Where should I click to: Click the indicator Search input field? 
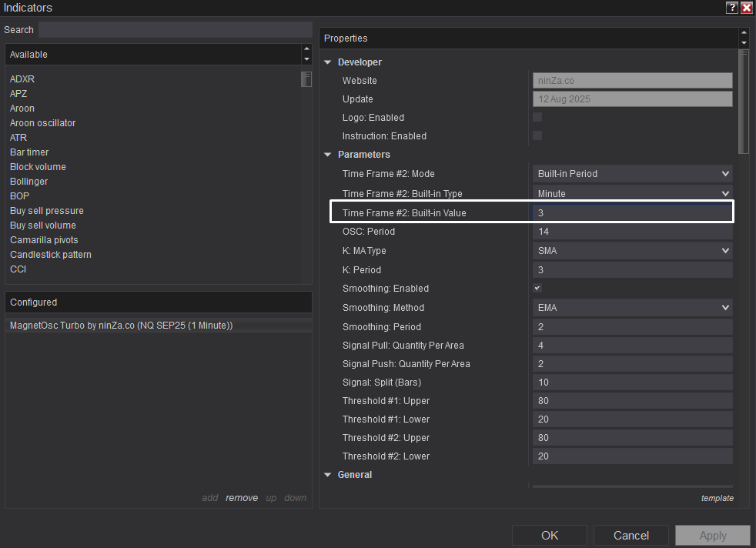pyautogui.click(x=175, y=29)
